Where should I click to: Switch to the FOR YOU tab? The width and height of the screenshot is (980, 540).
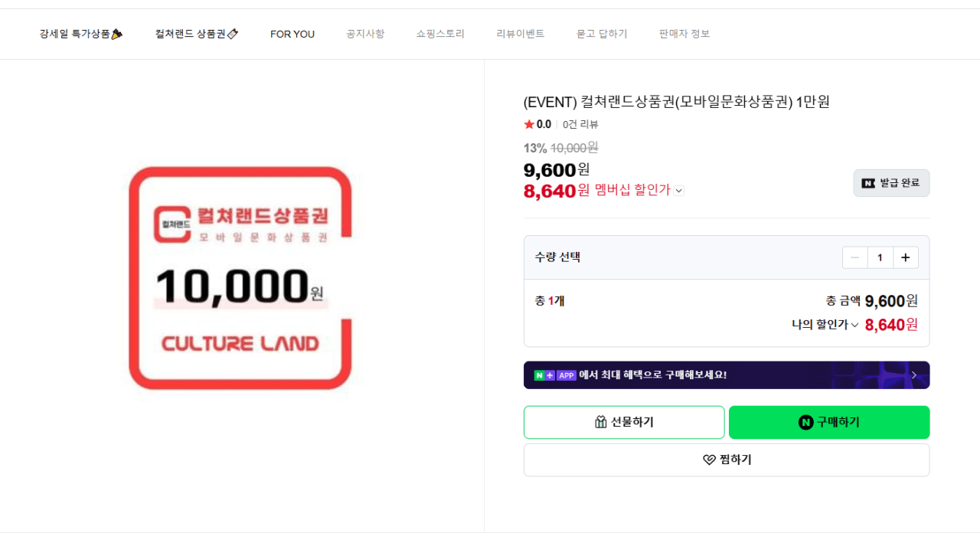click(x=292, y=34)
